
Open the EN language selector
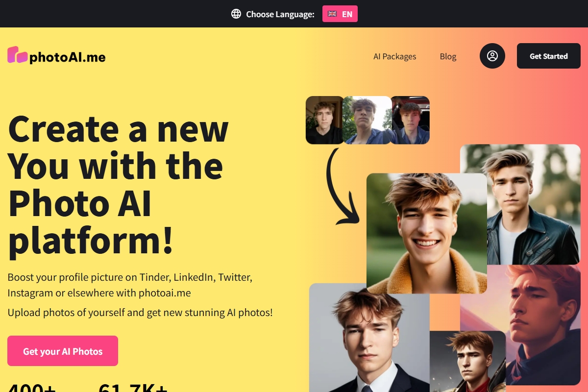340,14
